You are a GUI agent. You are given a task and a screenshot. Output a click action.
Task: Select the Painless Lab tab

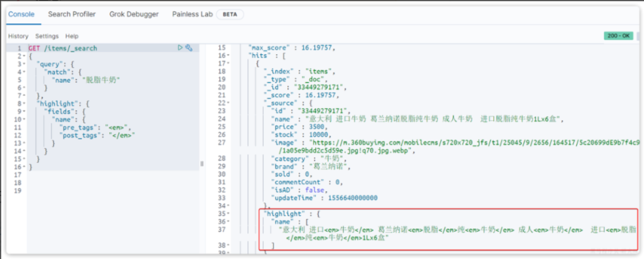[x=189, y=14]
